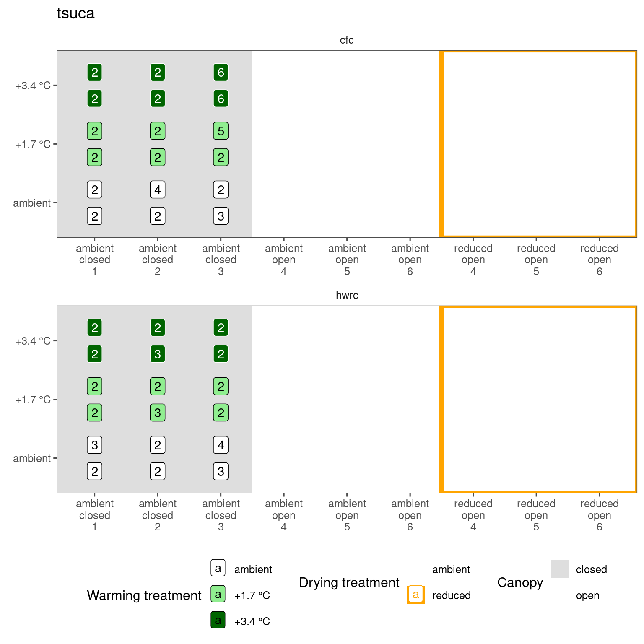The image size is (644, 644).
Task: Click the tsuca plot title
Action: [75, 13]
